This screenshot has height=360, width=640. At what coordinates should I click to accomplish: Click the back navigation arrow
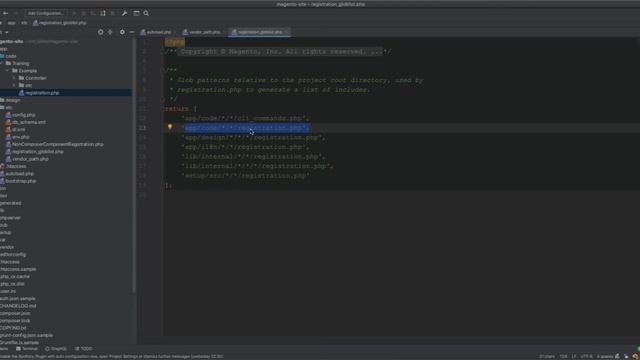pos(5,13)
